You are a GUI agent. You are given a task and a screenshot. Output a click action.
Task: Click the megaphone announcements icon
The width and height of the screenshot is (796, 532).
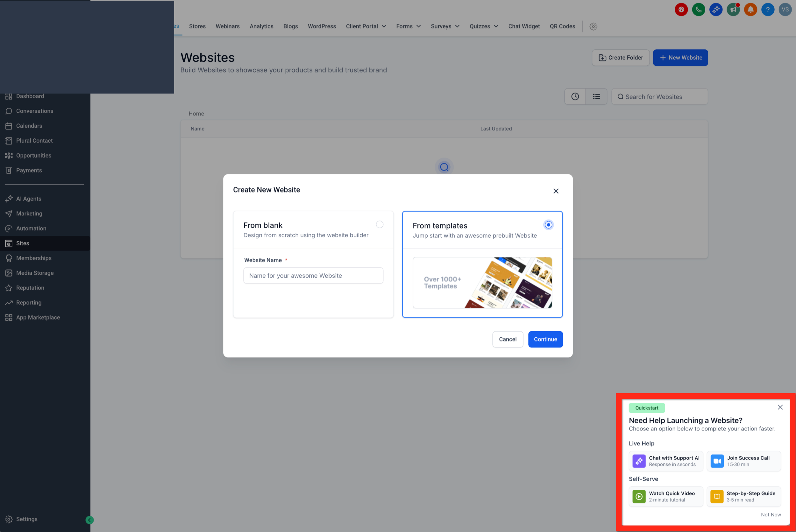(x=733, y=10)
